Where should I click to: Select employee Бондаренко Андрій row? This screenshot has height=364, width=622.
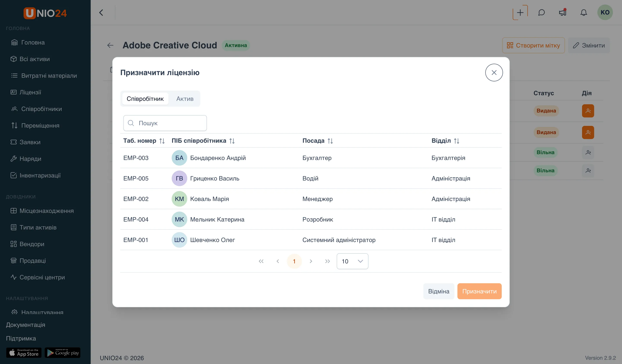click(311, 158)
